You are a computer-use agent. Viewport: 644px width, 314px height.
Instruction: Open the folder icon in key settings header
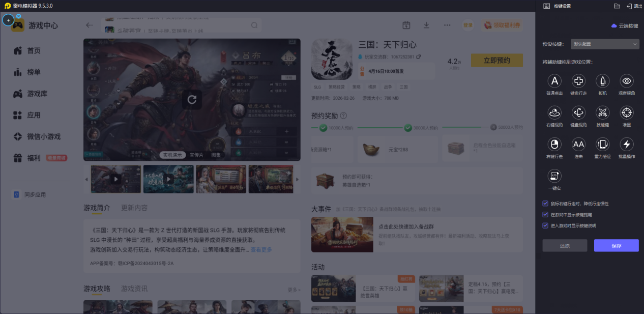(x=617, y=6)
